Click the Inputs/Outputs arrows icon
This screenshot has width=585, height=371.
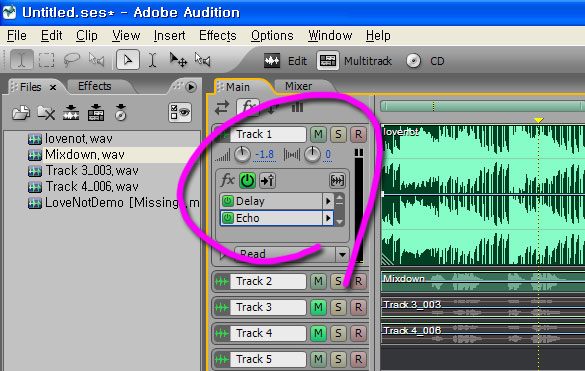point(222,108)
